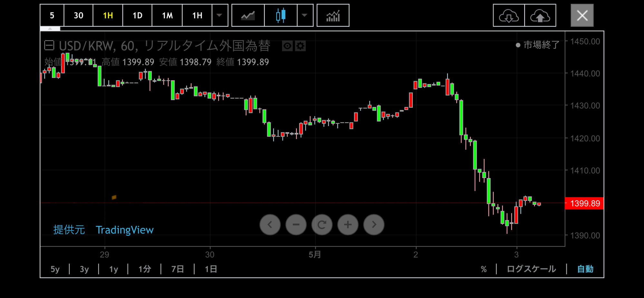Click the 30 date axis label

pos(210,255)
